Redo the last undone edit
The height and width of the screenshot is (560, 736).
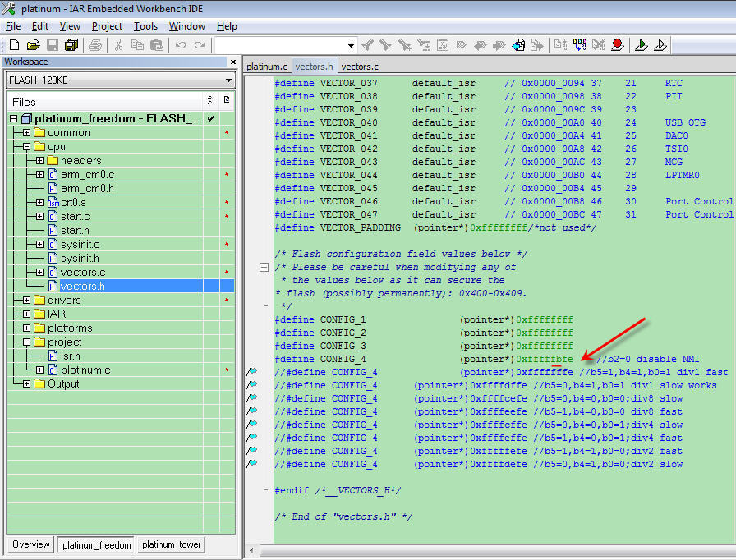point(200,45)
